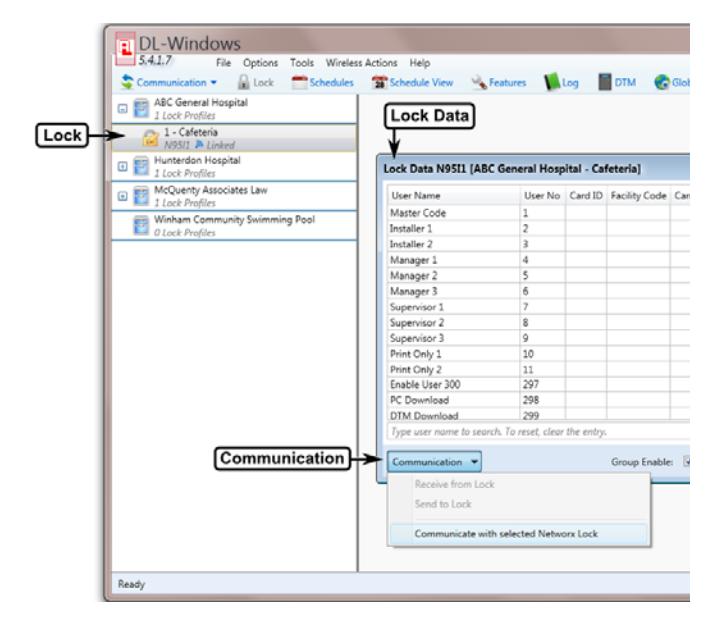Click the Log toolbar label
718x629 pixels.
pyautogui.click(x=570, y=83)
